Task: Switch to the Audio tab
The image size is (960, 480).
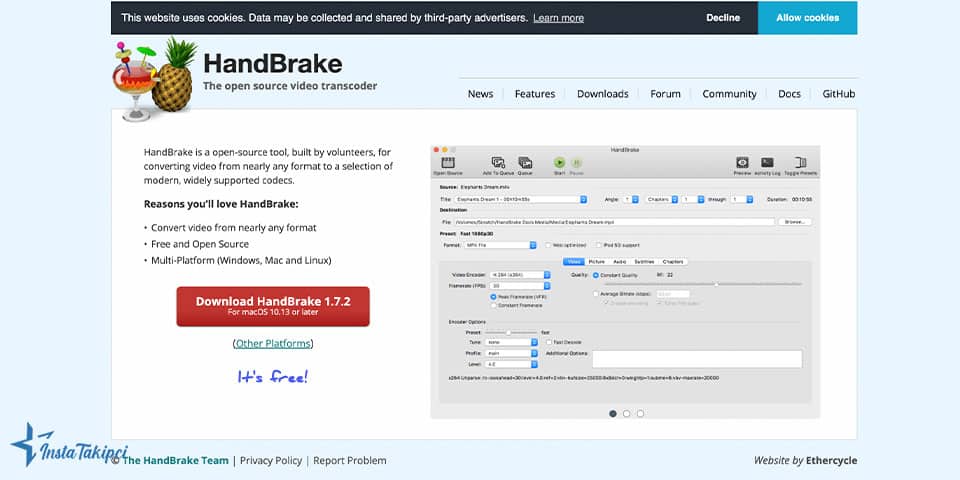Action: pyautogui.click(x=620, y=261)
